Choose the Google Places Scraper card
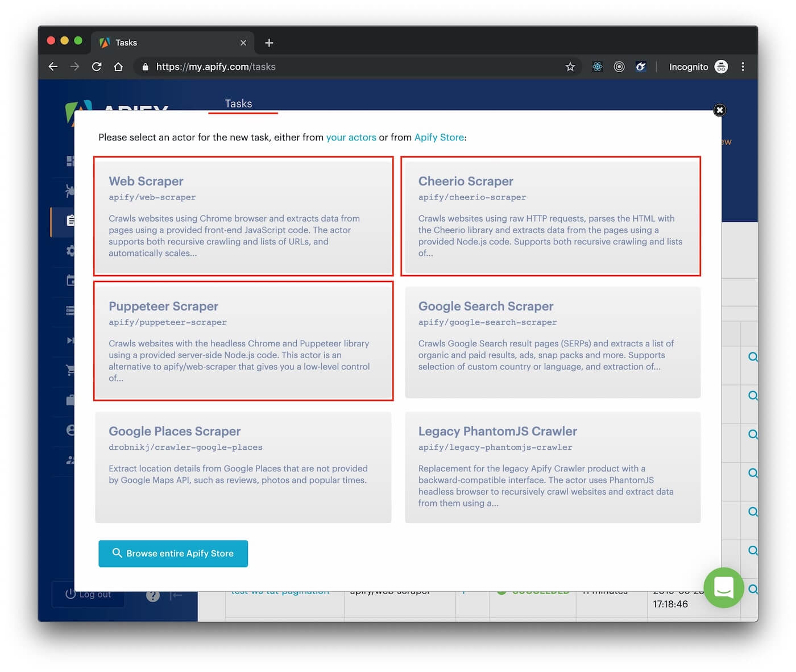 [243, 467]
